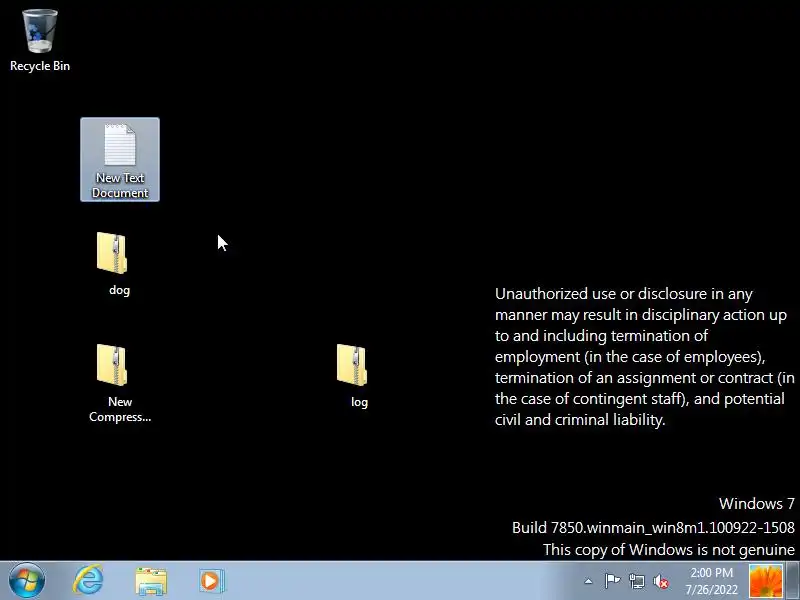Screen dimensions: 800x600
Task: Click the 'New Text Document' file label
Action: coord(120,185)
